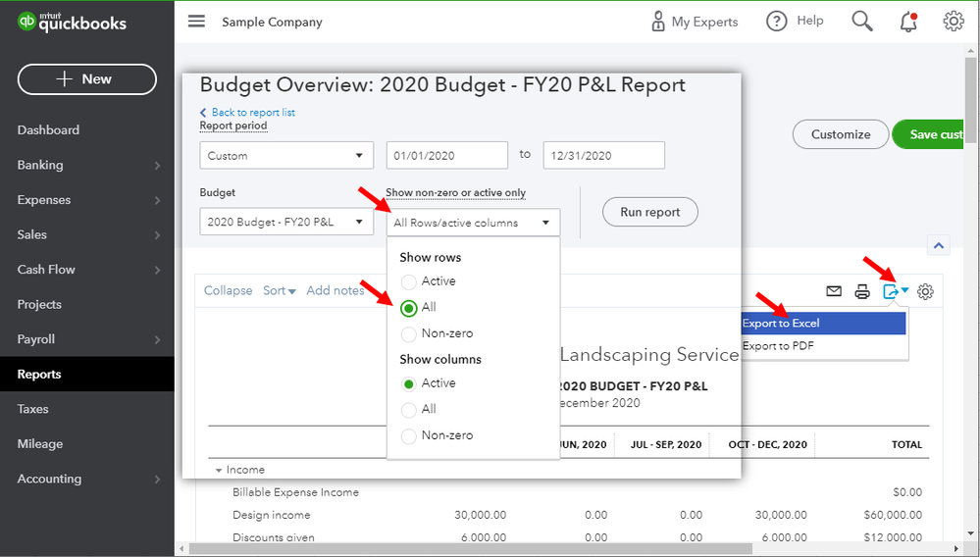Click the $60,000.00 total value
980x557 pixels.
click(x=893, y=515)
